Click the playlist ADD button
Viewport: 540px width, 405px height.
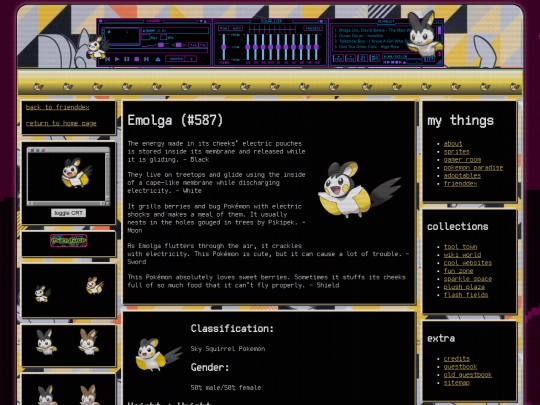tap(338, 58)
